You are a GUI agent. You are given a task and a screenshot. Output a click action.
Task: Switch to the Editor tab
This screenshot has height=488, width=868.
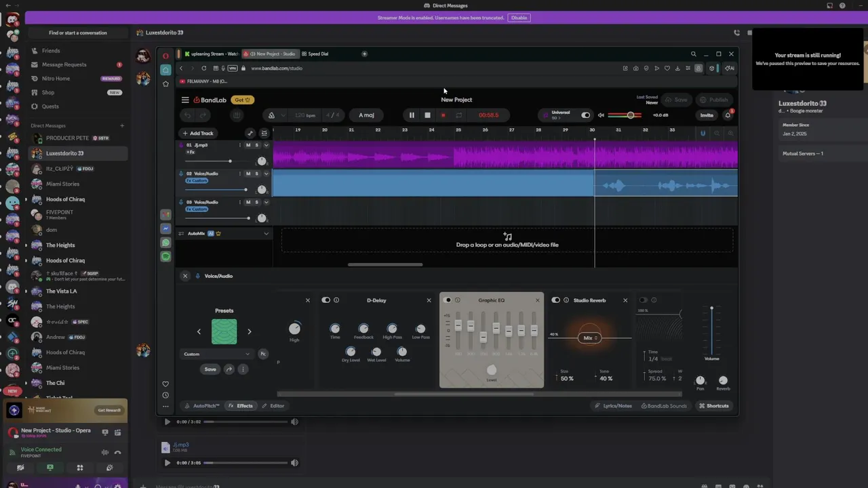(273, 406)
